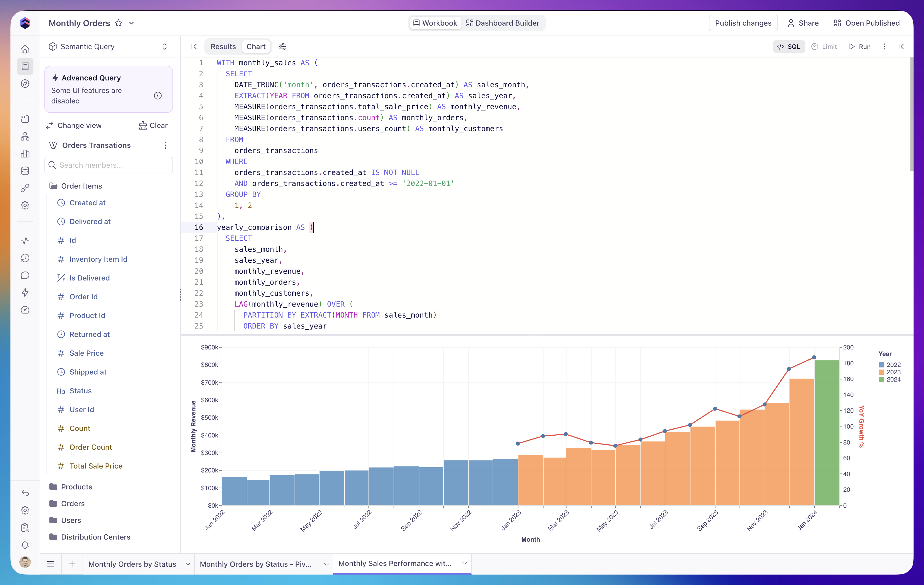Open the notifications bell icon
Viewport: 924px width, 585px height.
(x=25, y=545)
